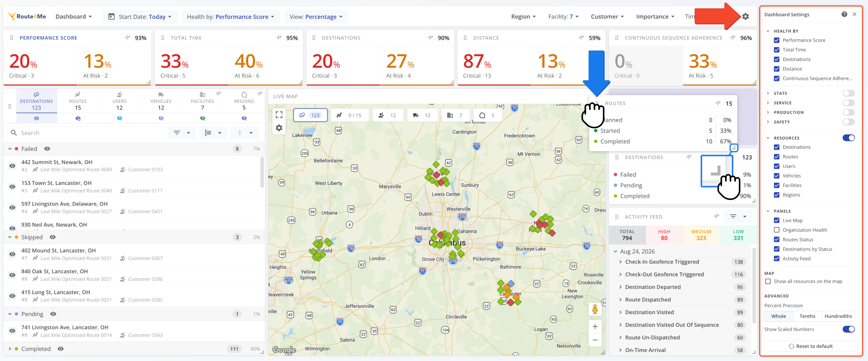The width and height of the screenshot is (868, 361).
Task: Click Reset to default button
Action: 811,346
